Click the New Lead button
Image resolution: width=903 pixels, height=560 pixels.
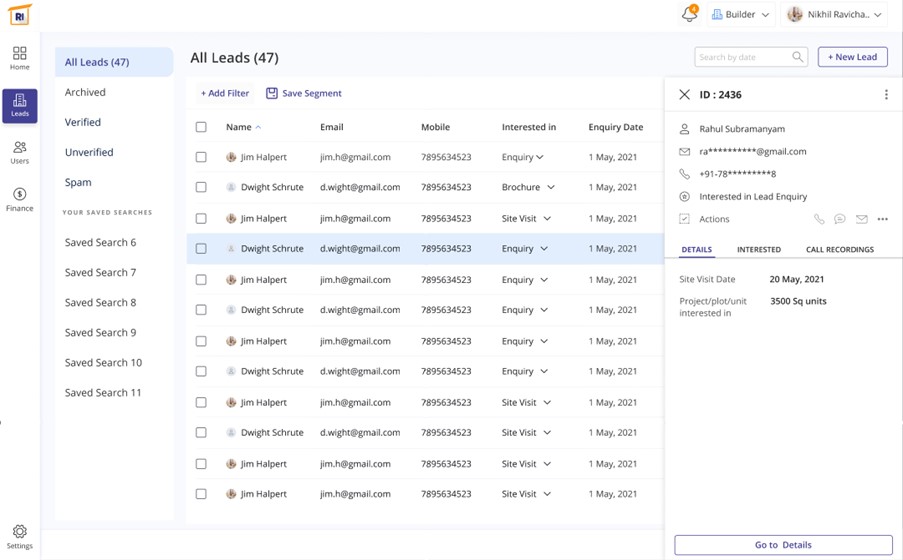pyautogui.click(x=852, y=57)
